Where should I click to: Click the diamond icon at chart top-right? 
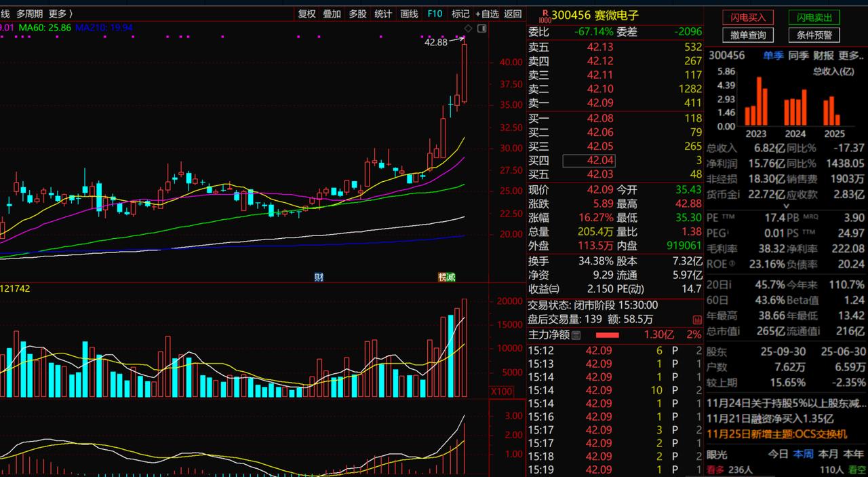point(468,28)
